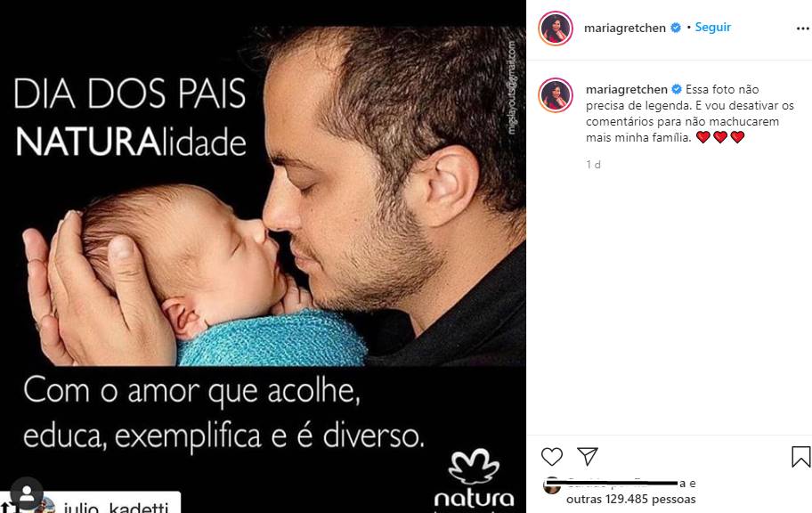Image resolution: width=812 pixels, height=513 pixels.
Task: Click the verified badge in post header
Action: (675, 28)
